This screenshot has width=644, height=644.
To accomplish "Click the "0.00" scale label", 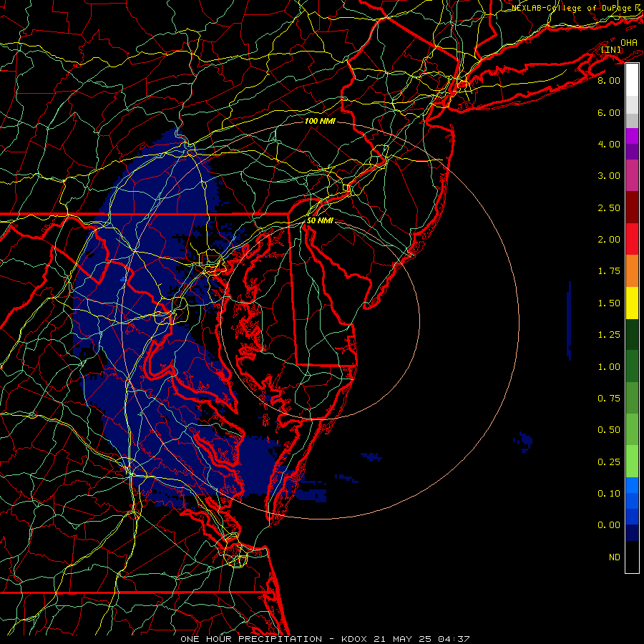I will [609, 525].
